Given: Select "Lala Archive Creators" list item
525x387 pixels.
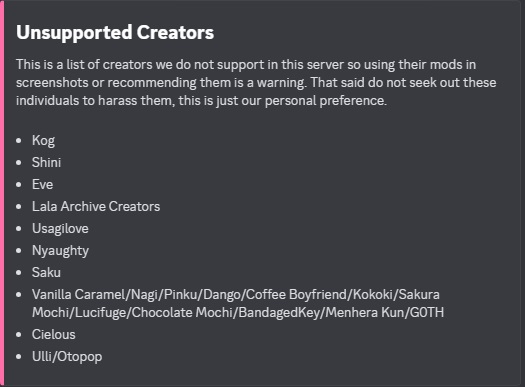Looking at the screenshot, I should point(96,207).
